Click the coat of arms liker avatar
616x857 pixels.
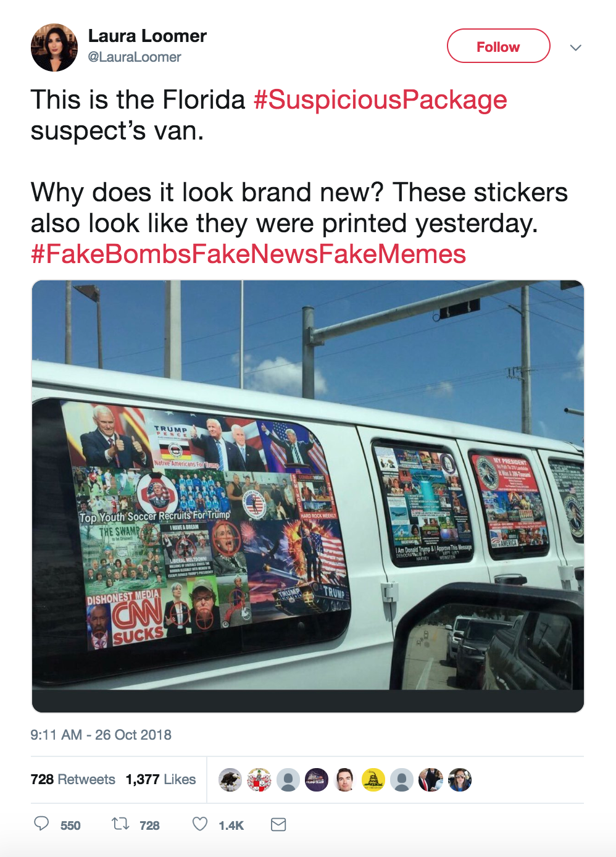point(259,780)
